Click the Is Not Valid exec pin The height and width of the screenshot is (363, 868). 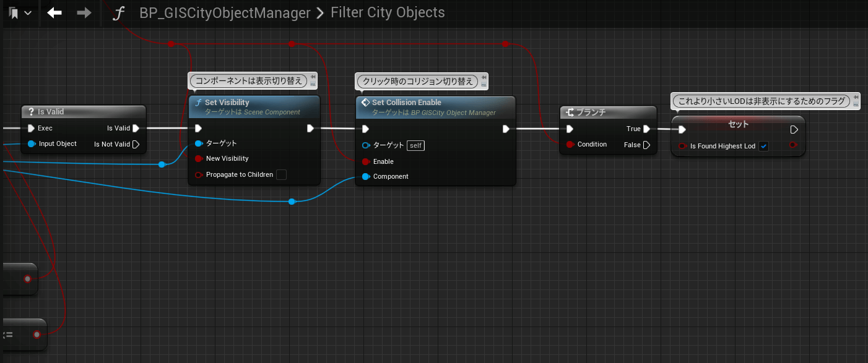coord(136,144)
